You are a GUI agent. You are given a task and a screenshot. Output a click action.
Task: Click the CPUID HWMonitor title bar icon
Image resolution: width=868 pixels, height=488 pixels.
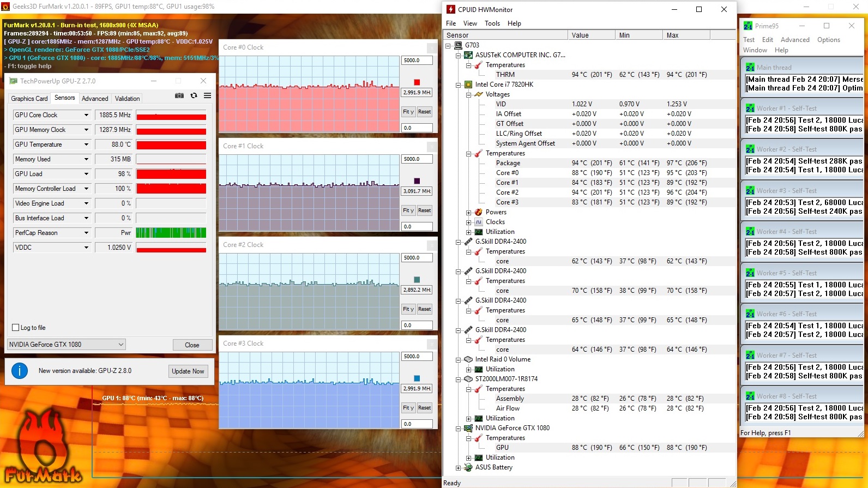(x=451, y=9)
